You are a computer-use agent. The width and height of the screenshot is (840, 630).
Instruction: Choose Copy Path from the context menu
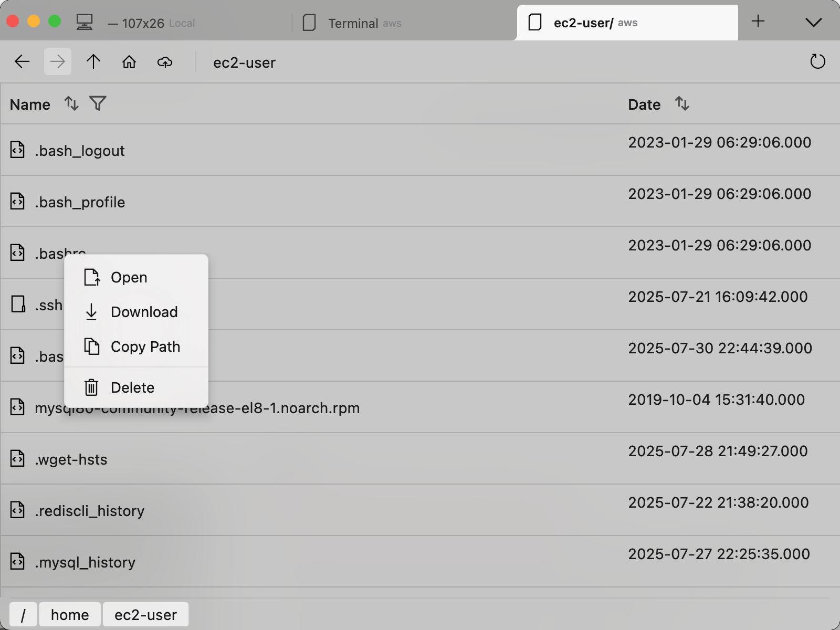[136, 346]
